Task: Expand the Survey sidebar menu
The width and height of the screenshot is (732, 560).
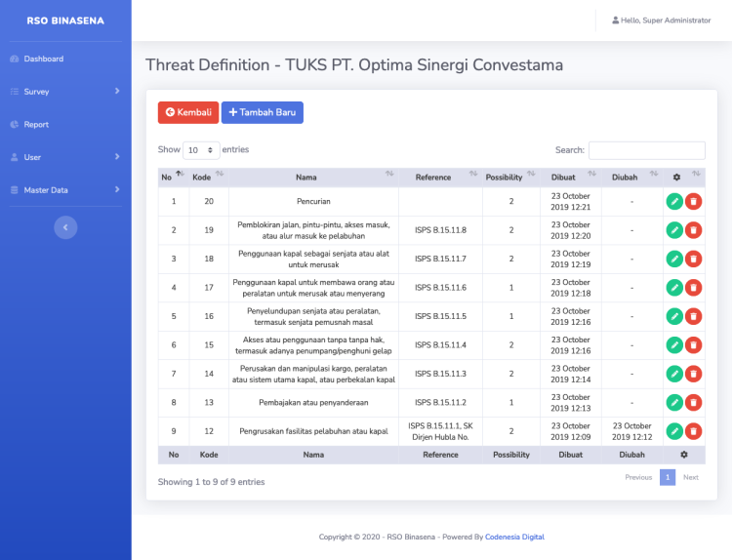Action: pyautogui.click(x=65, y=92)
